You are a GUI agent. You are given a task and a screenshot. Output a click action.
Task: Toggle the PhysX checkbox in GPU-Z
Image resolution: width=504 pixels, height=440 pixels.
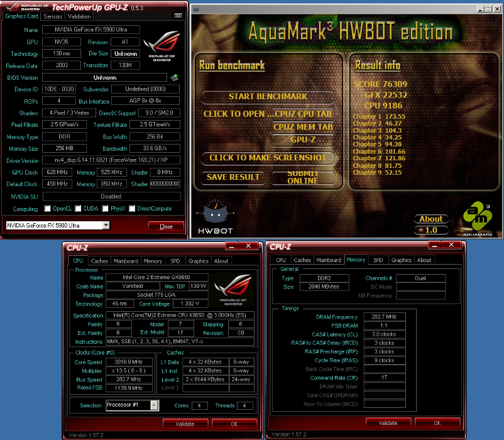pos(105,209)
